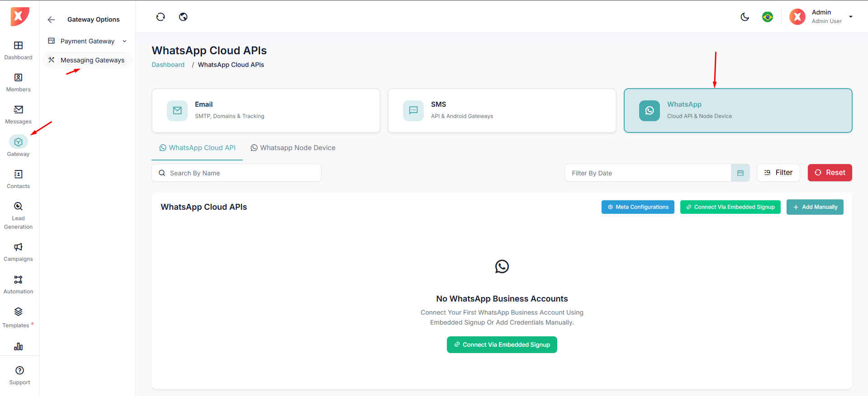The width and height of the screenshot is (868, 396).
Task: Click the Meta Configurations button
Action: coord(637,207)
